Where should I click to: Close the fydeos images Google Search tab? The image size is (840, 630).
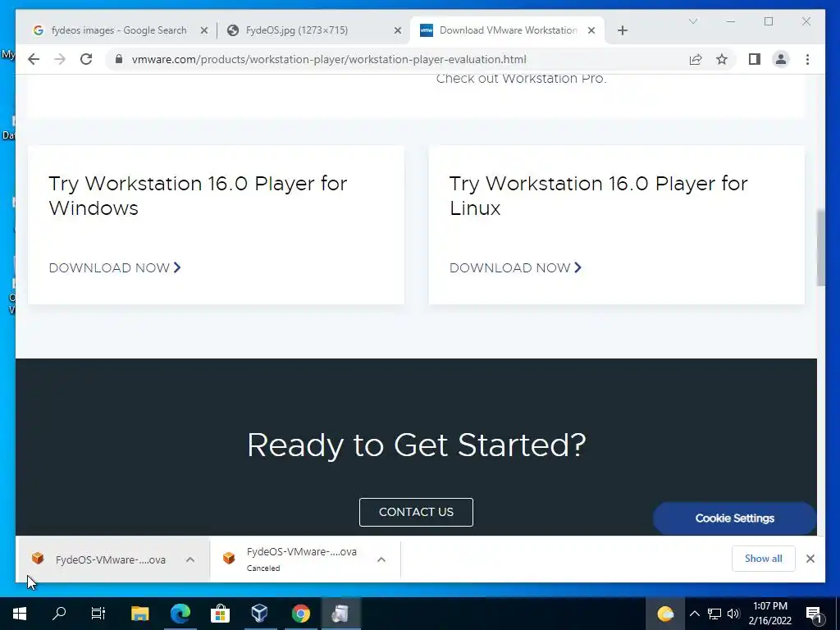[204, 30]
